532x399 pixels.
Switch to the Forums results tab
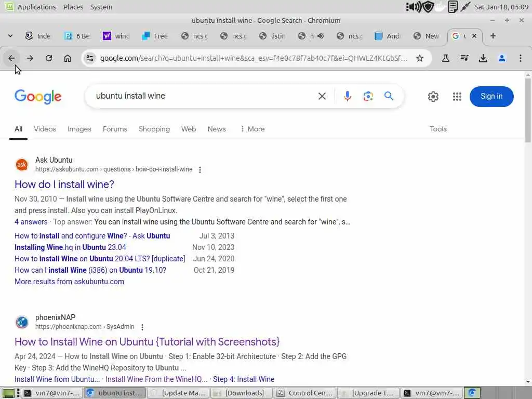point(115,129)
